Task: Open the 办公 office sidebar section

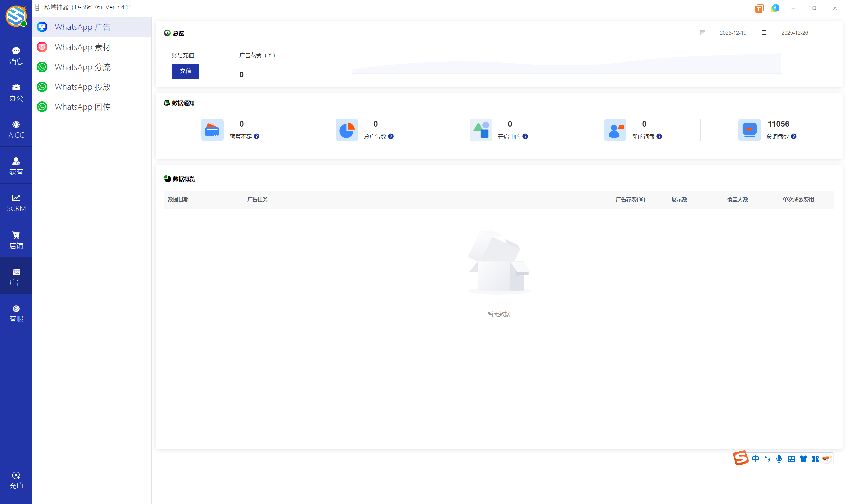Action: [16, 92]
